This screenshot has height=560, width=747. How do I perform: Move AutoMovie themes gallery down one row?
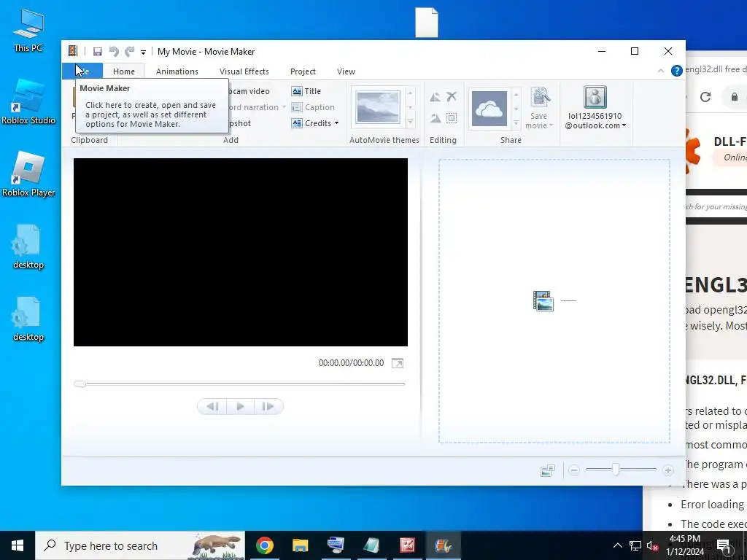[x=410, y=107]
